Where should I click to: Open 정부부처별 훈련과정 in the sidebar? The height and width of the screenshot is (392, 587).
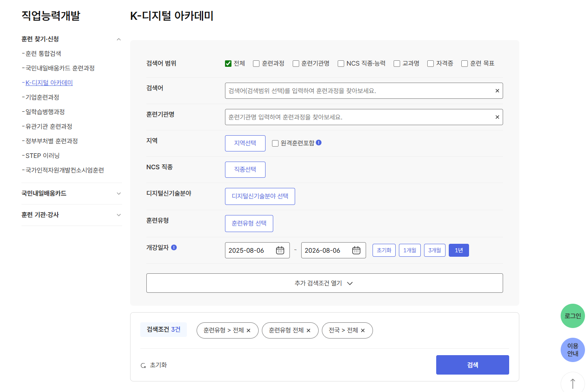pyautogui.click(x=51, y=141)
